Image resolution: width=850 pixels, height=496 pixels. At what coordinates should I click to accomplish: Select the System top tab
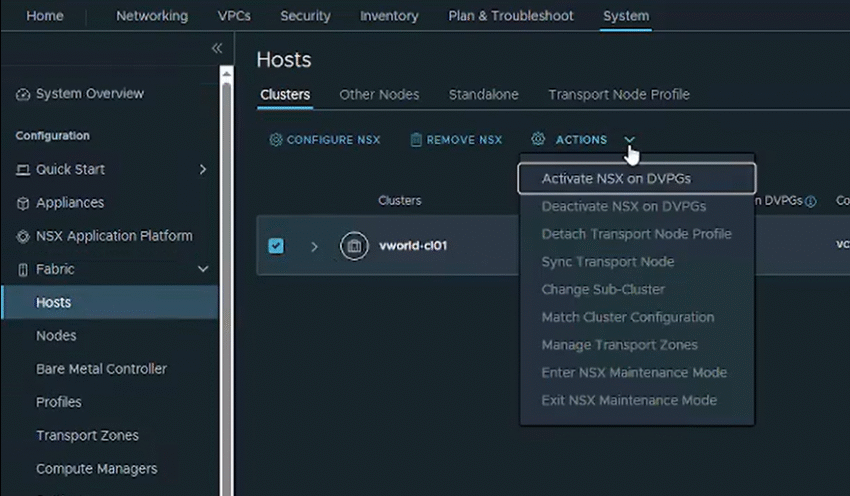[626, 16]
